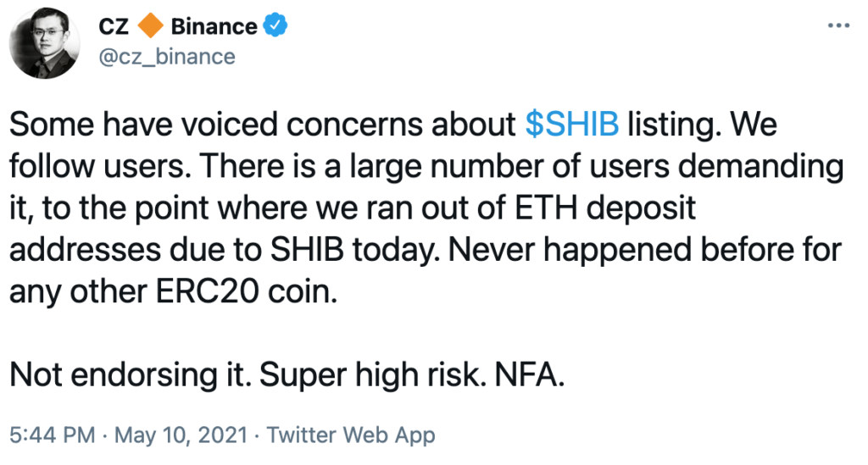Open the $SHIB cashtag link
Screen dimensions: 868x465
point(572,124)
